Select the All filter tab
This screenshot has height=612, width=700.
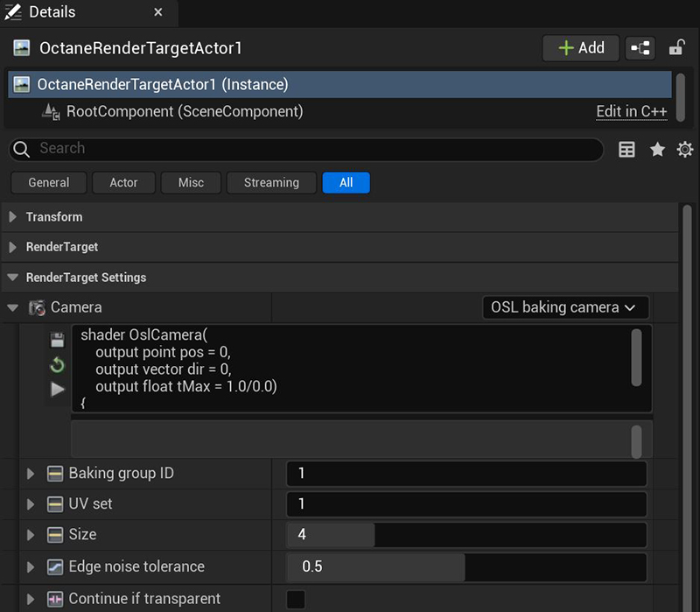tap(346, 183)
